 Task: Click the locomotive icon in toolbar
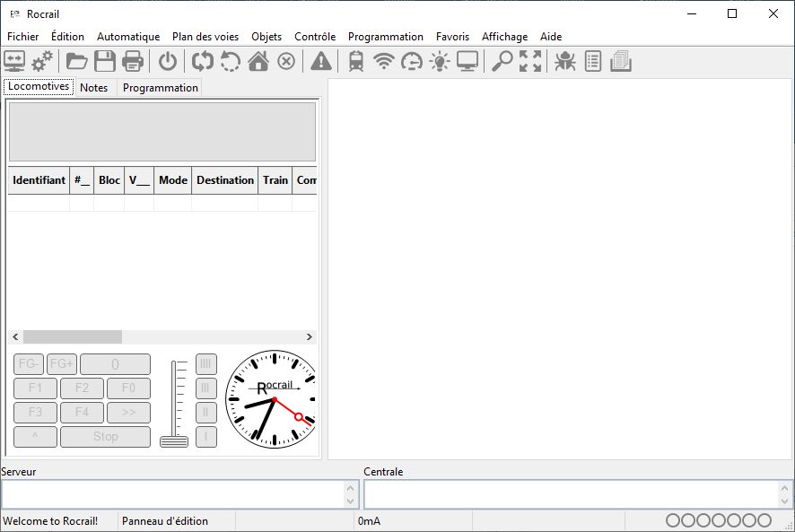(356, 62)
